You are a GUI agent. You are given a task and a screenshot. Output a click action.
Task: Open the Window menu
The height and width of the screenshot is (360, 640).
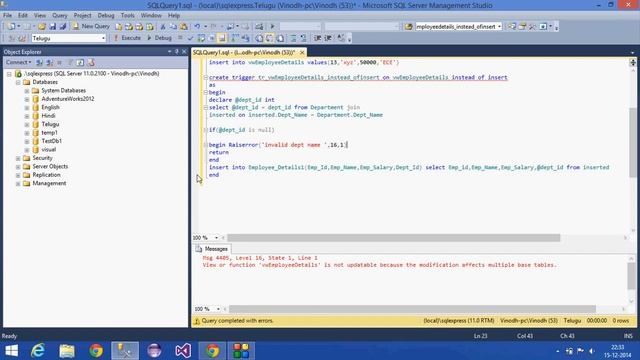(151, 16)
